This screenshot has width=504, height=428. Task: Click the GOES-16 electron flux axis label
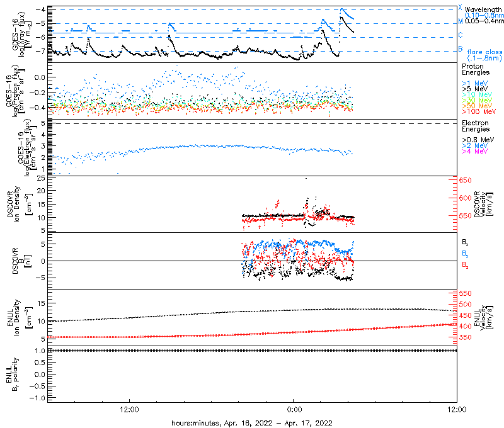(x=27, y=147)
